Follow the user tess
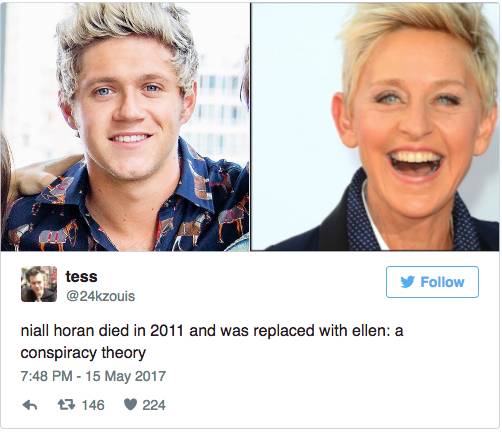Viewport: 502px width, 432px height. (432, 282)
